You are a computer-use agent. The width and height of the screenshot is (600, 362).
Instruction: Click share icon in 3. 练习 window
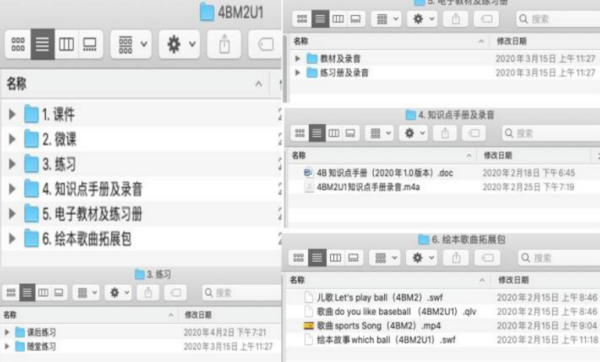click(x=148, y=293)
